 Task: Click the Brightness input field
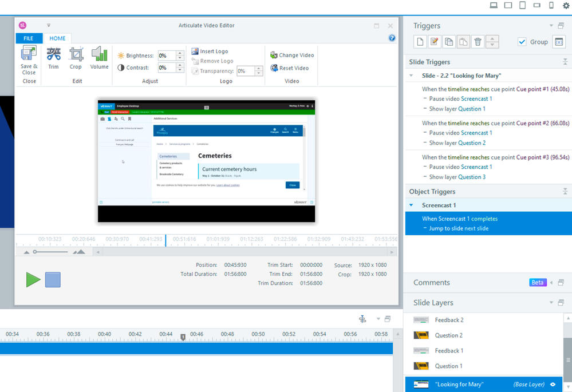tap(167, 56)
